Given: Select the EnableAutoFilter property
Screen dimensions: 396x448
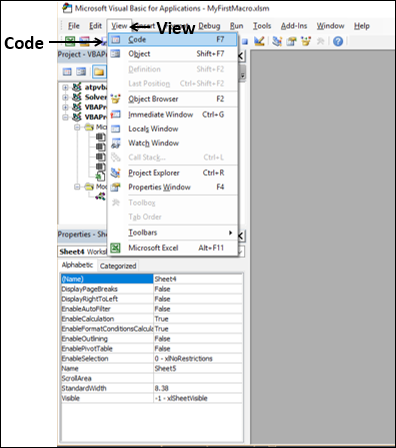Looking at the screenshot, I should click(x=107, y=309).
